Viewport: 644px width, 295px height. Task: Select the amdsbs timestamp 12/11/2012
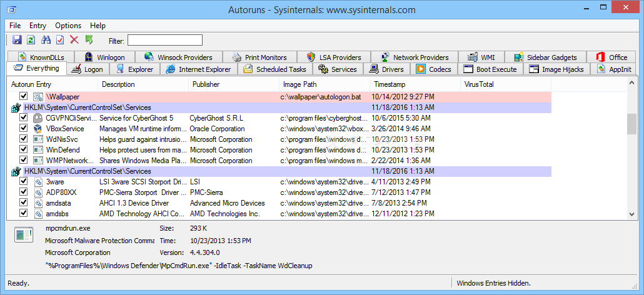click(403, 214)
